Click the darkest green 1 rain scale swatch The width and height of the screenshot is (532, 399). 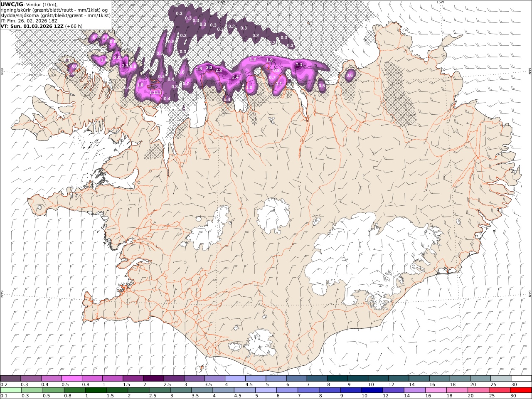(96, 390)
